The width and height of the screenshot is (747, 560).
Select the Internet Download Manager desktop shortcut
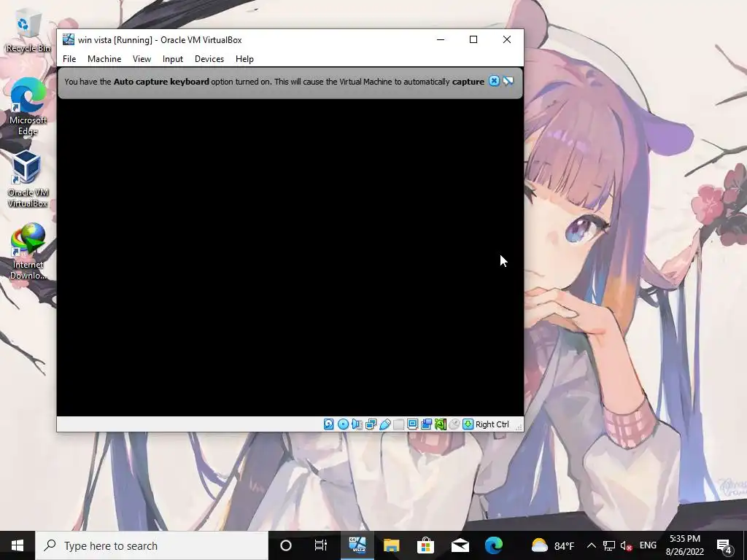pos(28,252)
